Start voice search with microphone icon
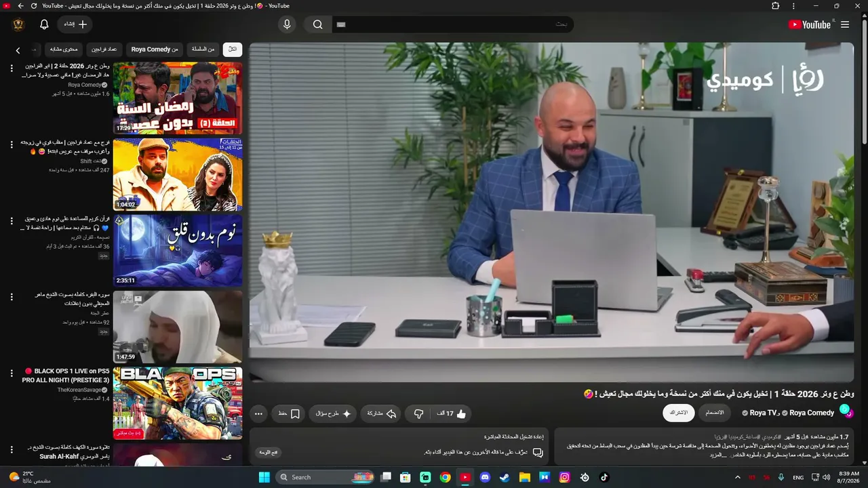 coord(287,24)
